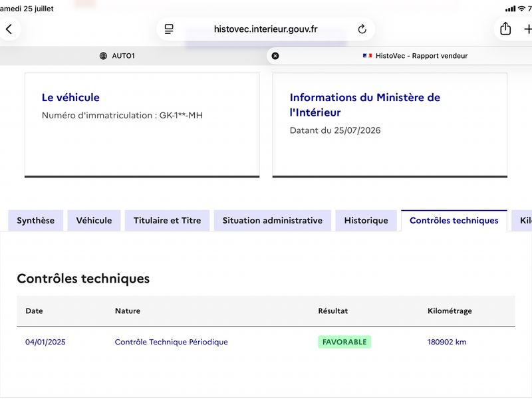Open the page reader menu icon
The width and height of the screenshot is (532, 399).
[x=169, y=29]
